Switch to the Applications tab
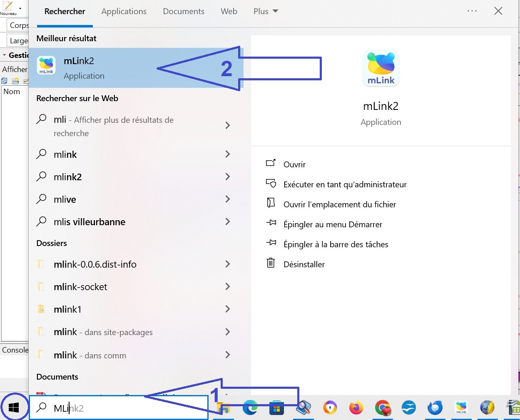Image resolution: width=520 pixels, height=420 pixels. pos(124,12)
